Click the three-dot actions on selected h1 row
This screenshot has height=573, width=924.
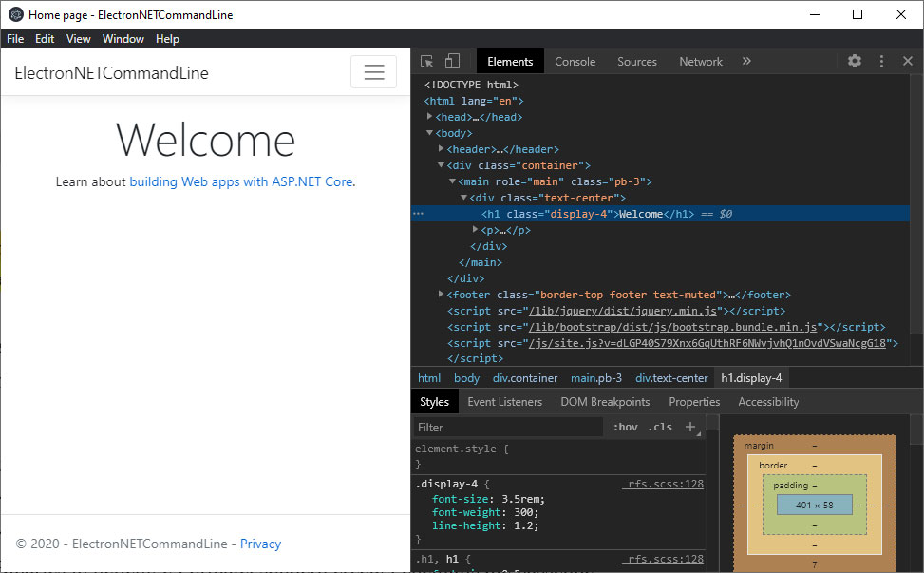[x=419, y=214]
